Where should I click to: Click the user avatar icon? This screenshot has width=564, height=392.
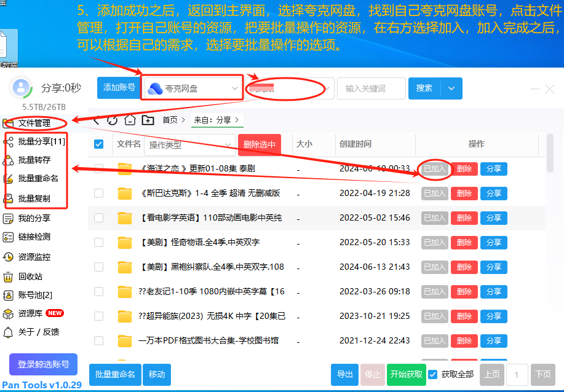(x=22, y=87)
